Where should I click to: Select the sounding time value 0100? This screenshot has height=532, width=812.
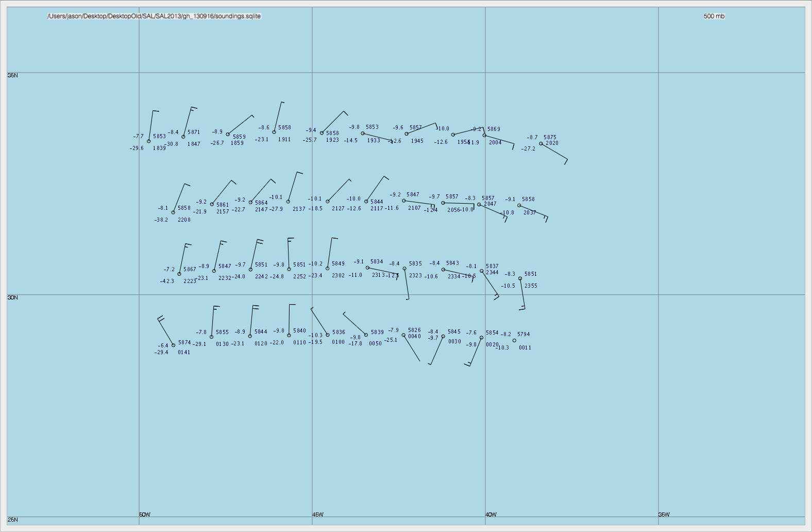click(338, 342)
